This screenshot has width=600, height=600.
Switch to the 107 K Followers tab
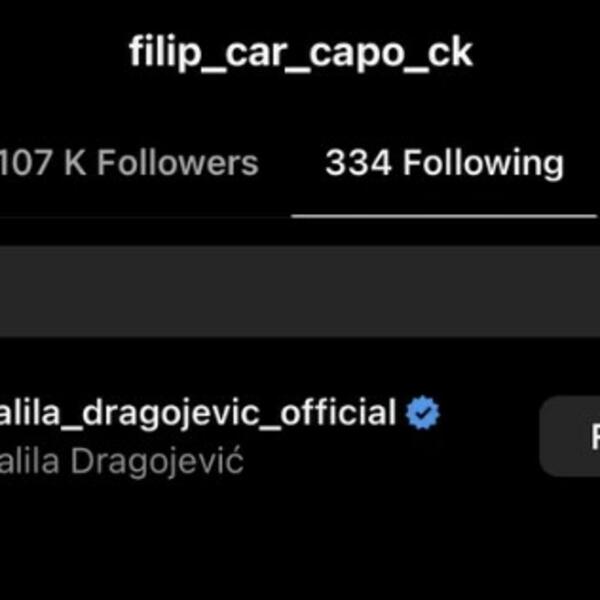click(129, 163)
